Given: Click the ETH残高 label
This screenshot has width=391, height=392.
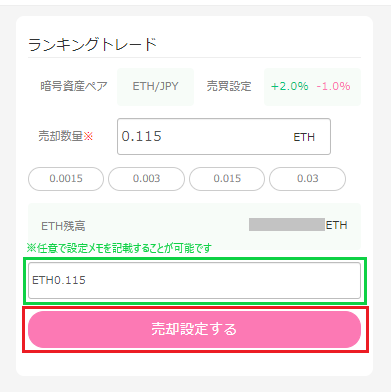Looking at the screenshot, I should [x=63, y=226].
